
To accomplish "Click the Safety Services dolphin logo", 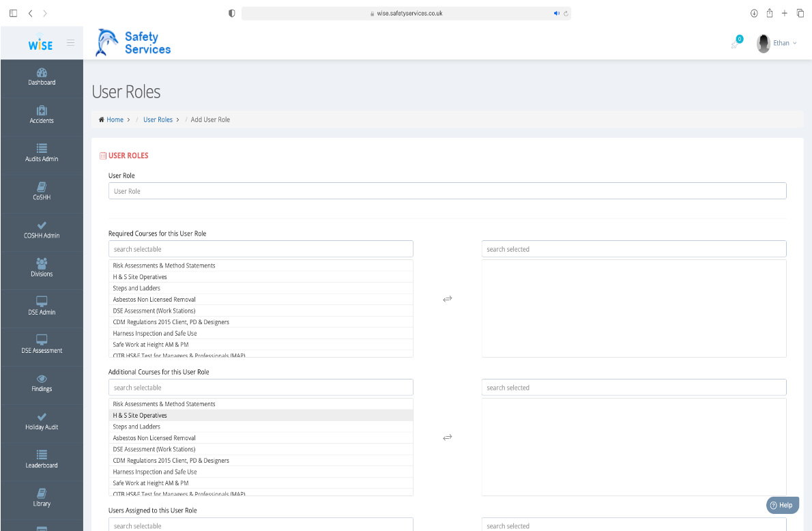I will [x=133, y=43].
